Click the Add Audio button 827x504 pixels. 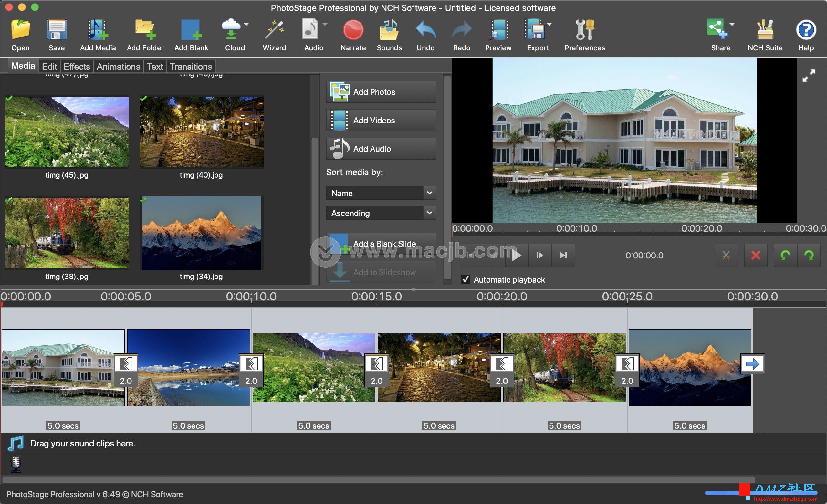tap(381, 149)
